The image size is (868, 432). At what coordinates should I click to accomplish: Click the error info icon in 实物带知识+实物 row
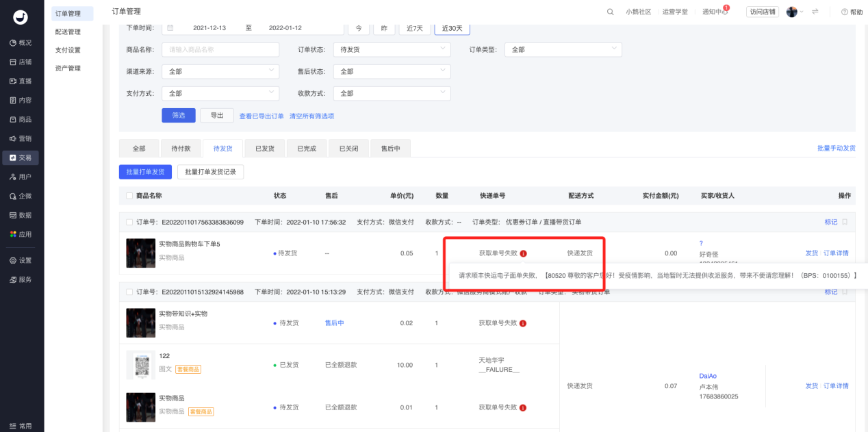pyautogui.click(x=523, y=323)
